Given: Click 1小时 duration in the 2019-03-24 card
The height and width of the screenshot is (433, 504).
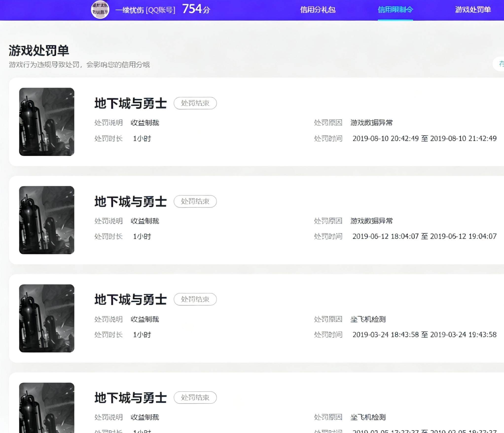Looking at the screenshot, I should coord(142,335).
